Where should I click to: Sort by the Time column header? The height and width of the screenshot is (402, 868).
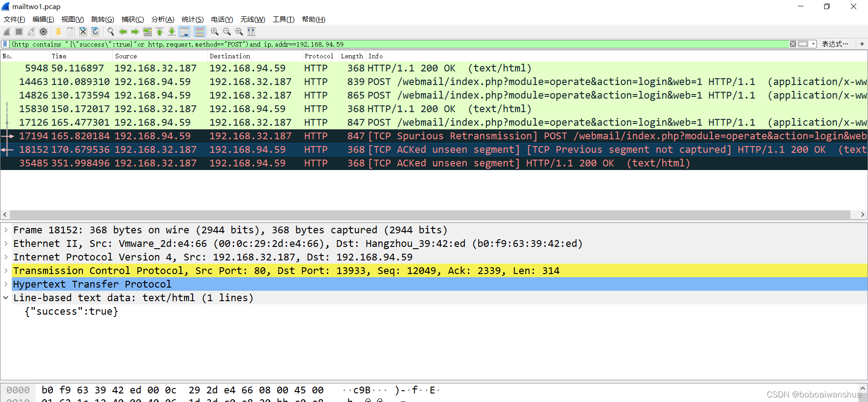(x=81, y=56)
